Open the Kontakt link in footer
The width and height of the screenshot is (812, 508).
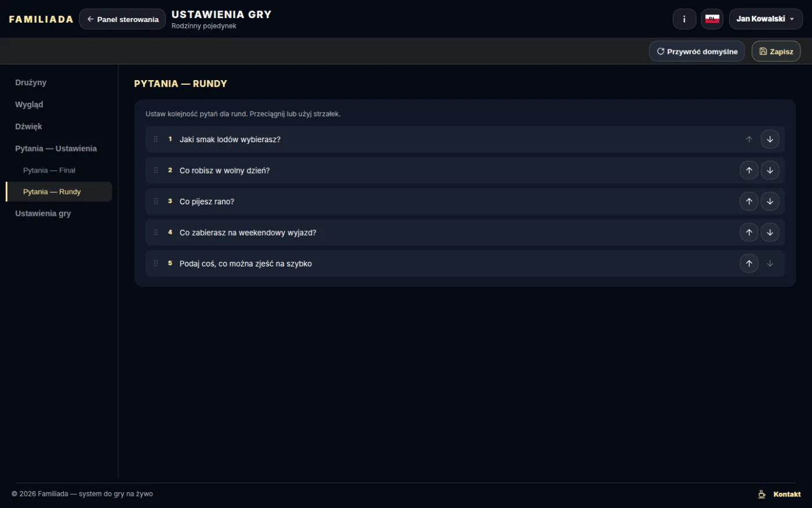tap(787, 494)
